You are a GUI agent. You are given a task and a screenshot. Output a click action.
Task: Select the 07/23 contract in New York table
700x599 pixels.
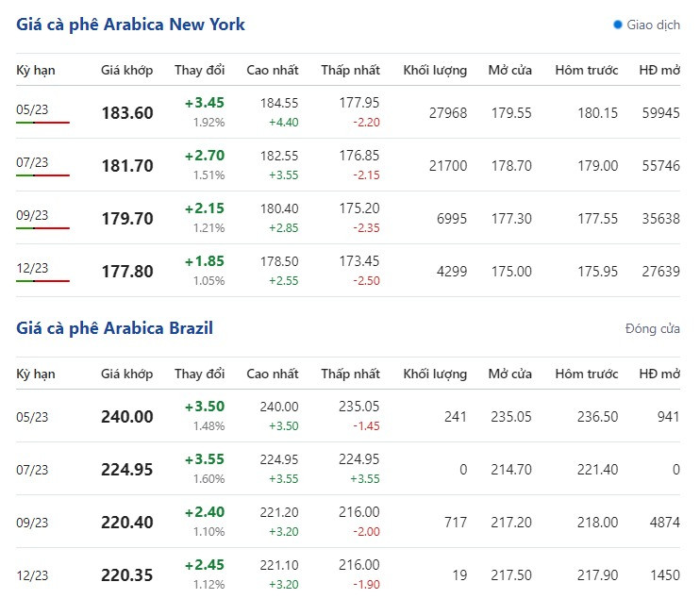click(32, 163)
